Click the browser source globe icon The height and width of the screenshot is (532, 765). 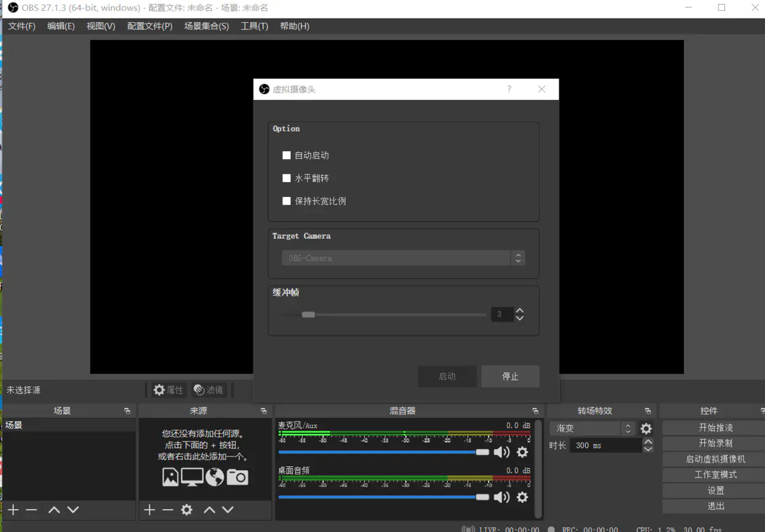coord(214,476)
